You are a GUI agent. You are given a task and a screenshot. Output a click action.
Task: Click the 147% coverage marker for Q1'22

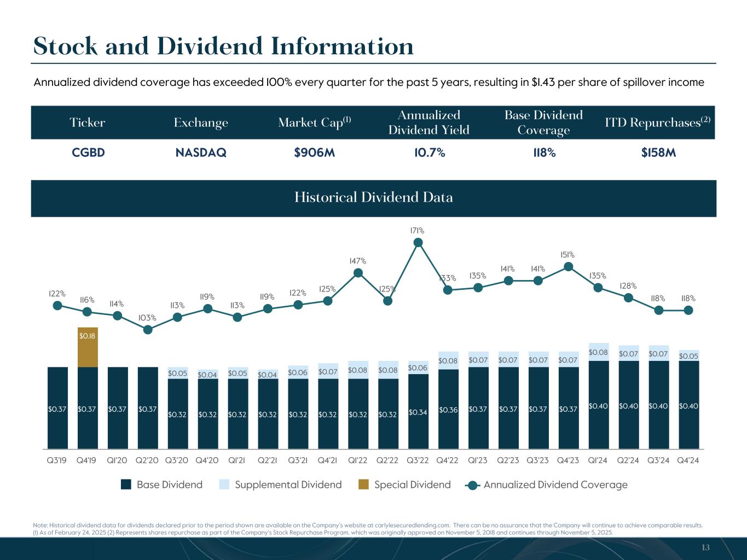[358, 273]
